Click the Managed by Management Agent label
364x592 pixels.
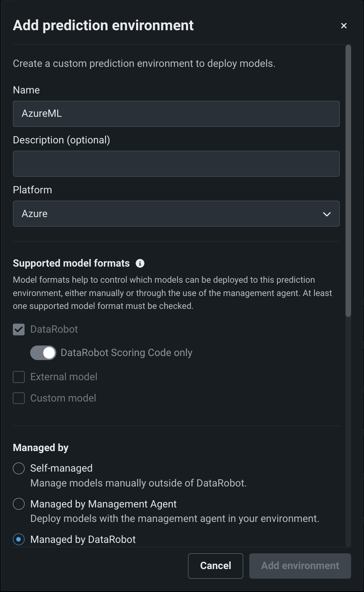pos(103,504)
